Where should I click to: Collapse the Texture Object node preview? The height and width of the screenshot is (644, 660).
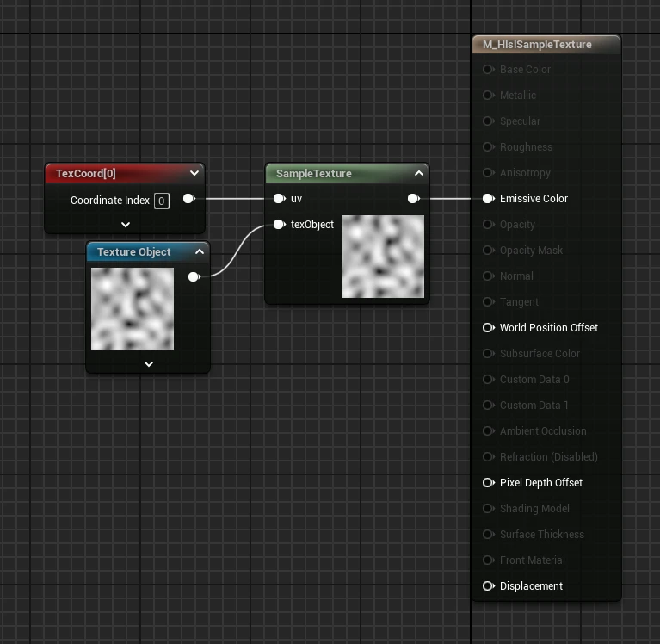click(200, 251)
